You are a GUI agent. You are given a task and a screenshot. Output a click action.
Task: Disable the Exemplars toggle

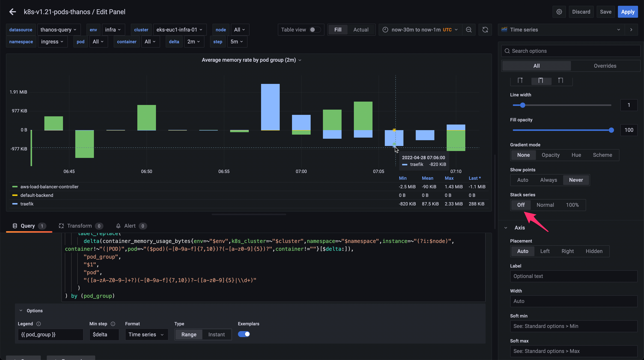(x=244, y=334)
